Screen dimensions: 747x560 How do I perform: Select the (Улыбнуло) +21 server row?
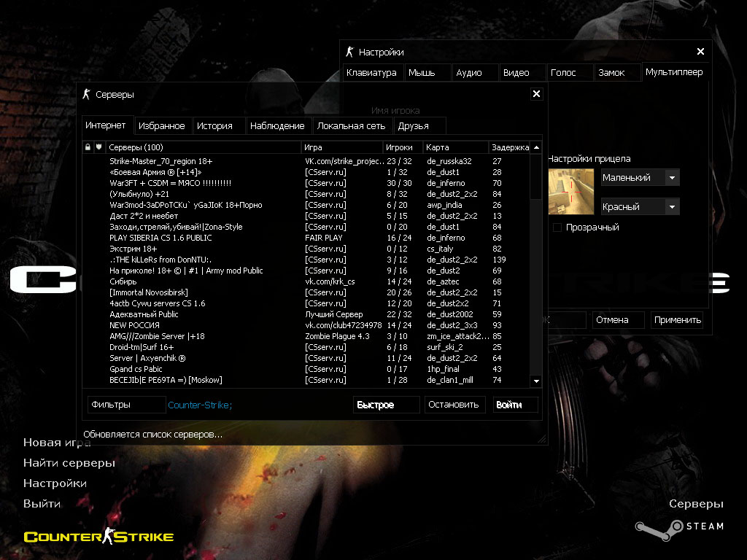pos(306,194)
